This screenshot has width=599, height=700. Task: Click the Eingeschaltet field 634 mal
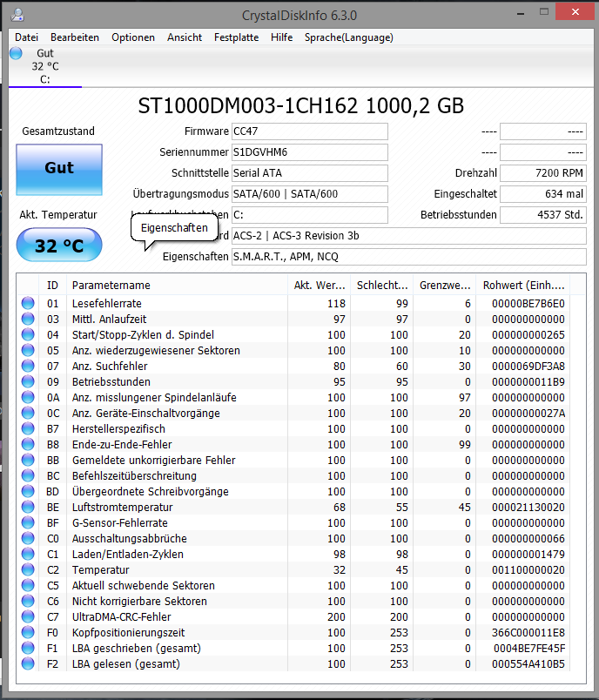tap(543, 194)
